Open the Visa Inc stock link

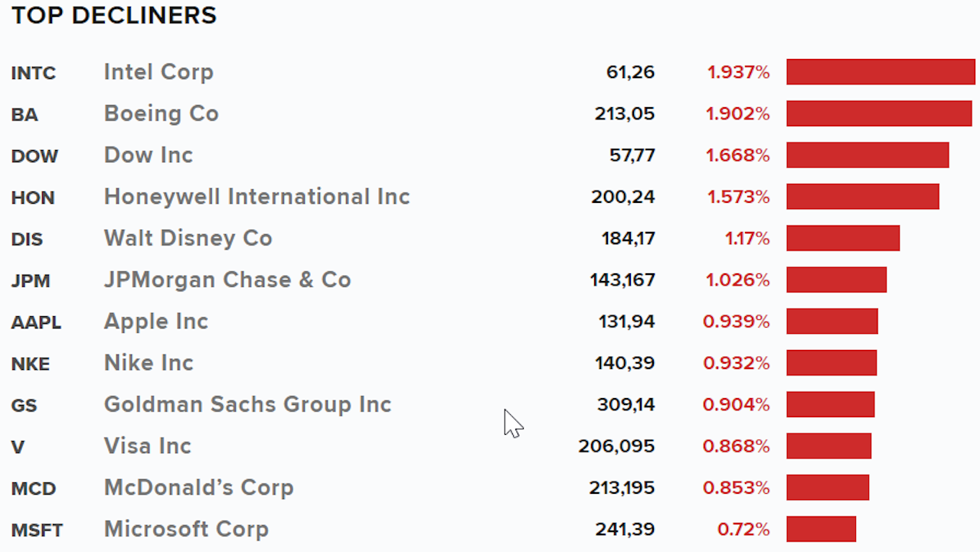point(148,446)
